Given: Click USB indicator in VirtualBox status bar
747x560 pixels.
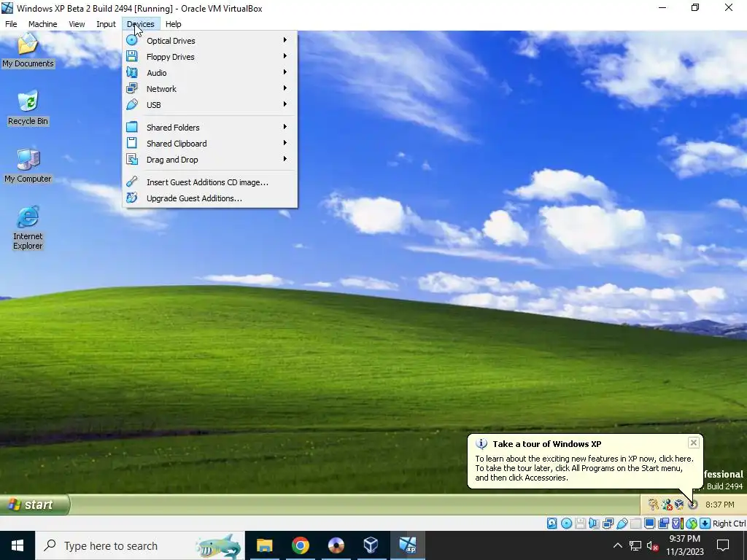Looking at the screenshot, I should (622, 524).
